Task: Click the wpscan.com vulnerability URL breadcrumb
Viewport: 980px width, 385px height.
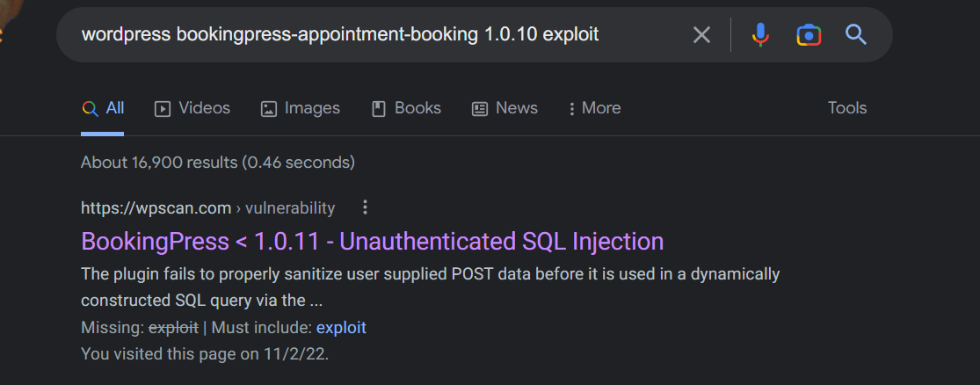Action: pos(208,208)
